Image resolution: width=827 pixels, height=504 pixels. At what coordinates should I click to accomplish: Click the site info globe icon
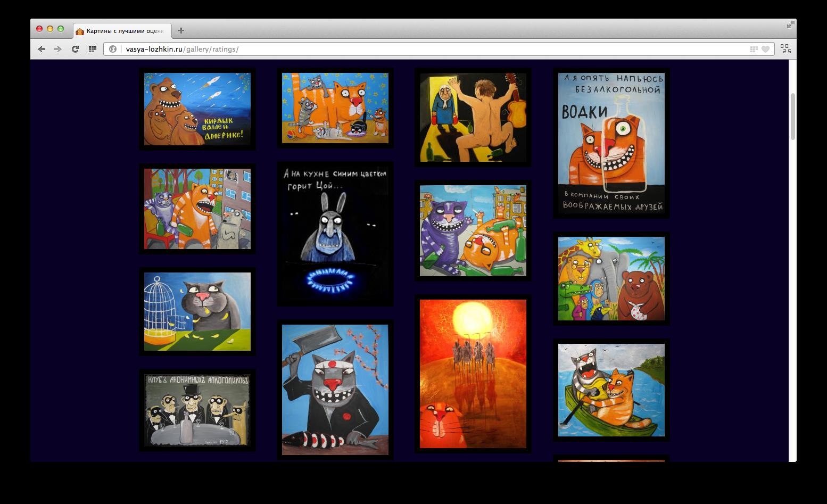click(x=113, y=49)
